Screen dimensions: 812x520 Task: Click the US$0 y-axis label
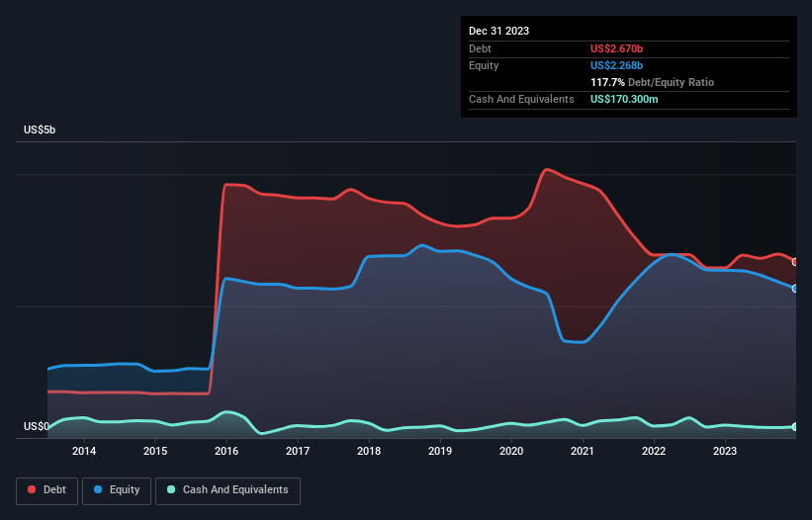click(37, 426)
